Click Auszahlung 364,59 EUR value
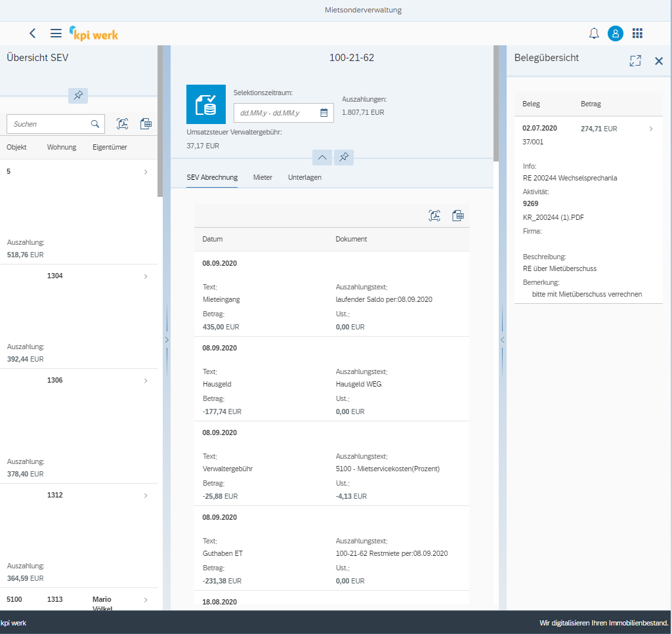The width and height of the screenshot is (672, 634). [26, 578]
